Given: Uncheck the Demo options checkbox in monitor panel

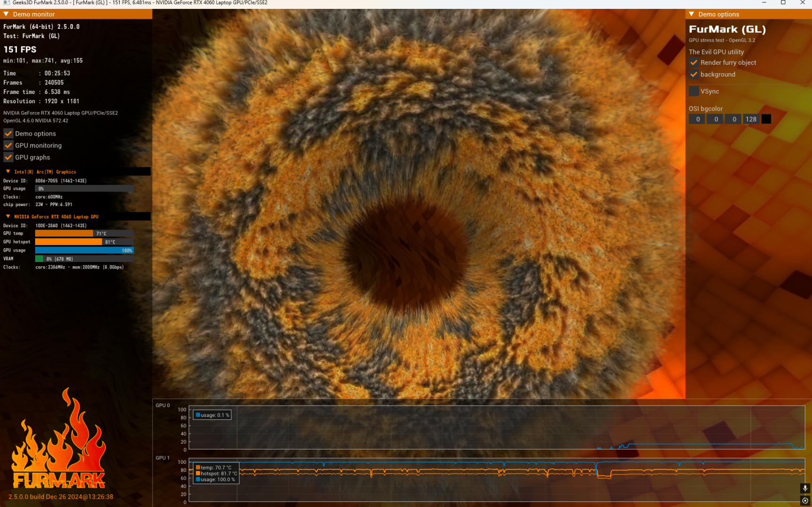Looking at the screenshot, I should coord(8,133).
